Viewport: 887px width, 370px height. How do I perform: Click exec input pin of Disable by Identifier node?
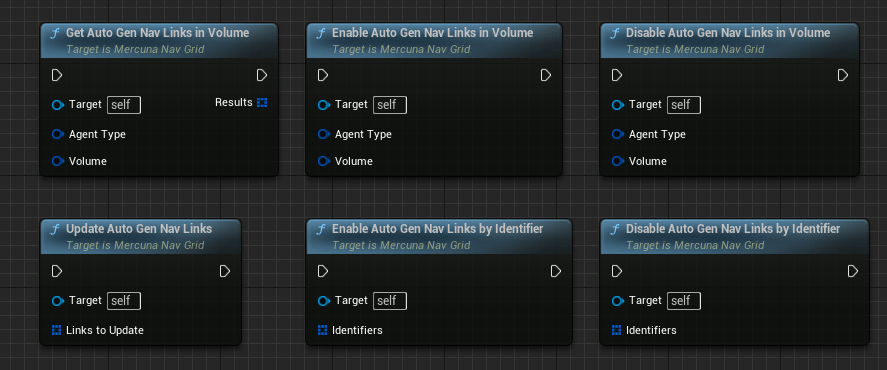click(617, 271)
